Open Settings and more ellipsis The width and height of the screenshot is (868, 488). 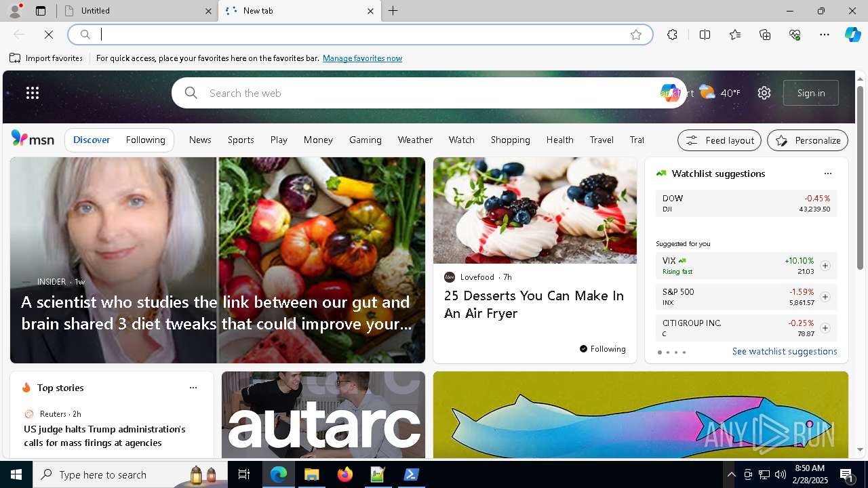[x=825, y=35]
